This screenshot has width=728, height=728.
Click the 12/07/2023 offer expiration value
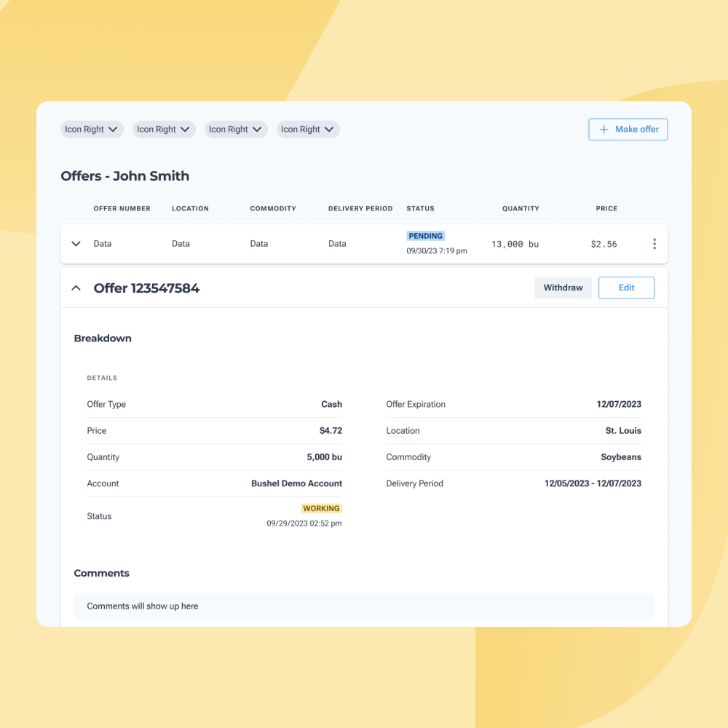[619, 404]
